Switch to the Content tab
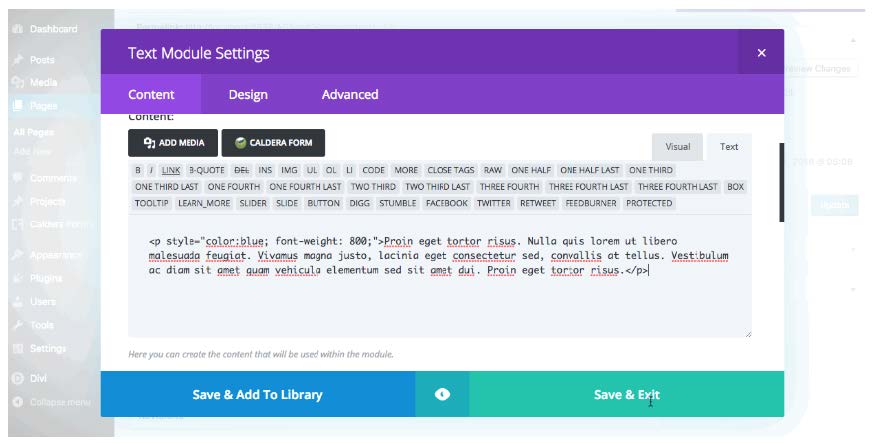This screenshot has width=888, height=443. click(x=151, y=95)
